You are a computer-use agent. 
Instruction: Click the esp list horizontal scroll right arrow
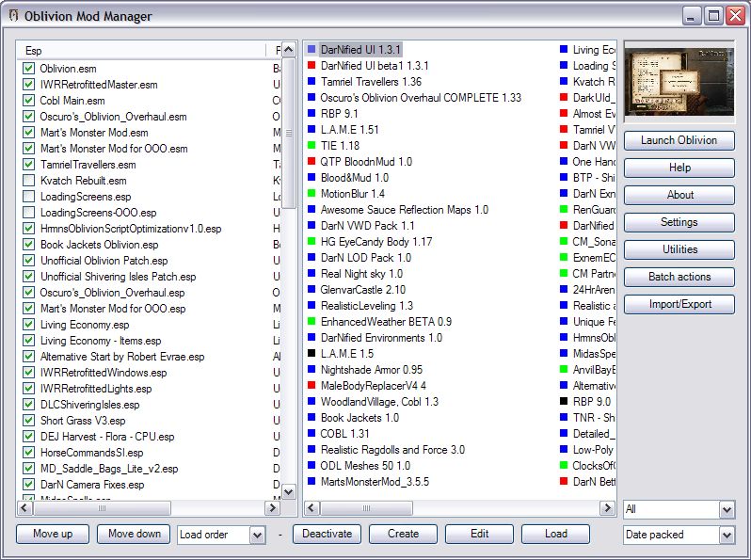(x=273, y=508)
